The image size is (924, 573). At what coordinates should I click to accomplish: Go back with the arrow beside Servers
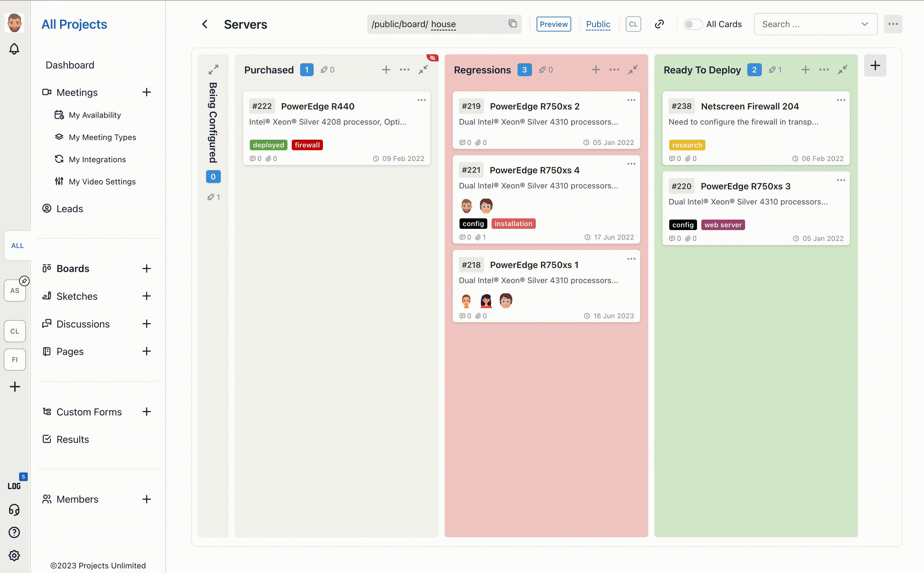(x=205, y=24)
